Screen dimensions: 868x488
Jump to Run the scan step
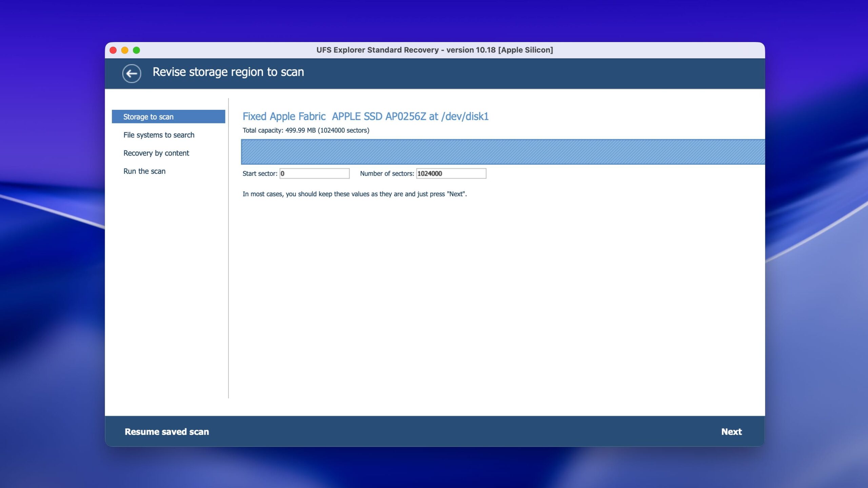tap(144, 171)
